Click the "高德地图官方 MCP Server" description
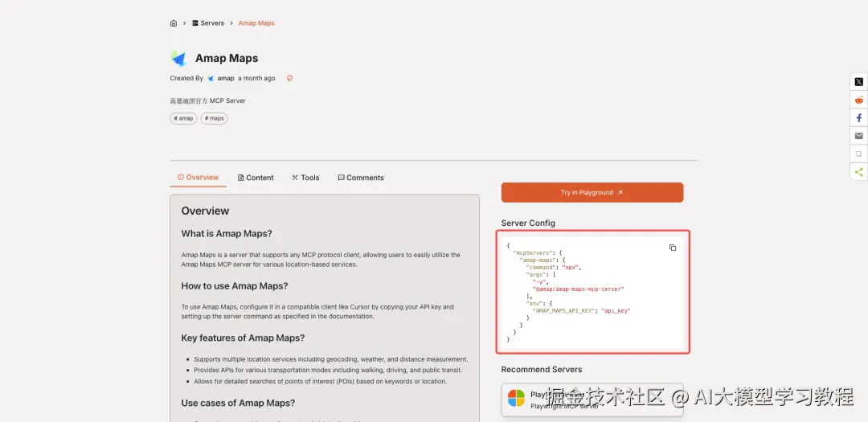Screen dimensions: 868x422 (x=207, y=100)
